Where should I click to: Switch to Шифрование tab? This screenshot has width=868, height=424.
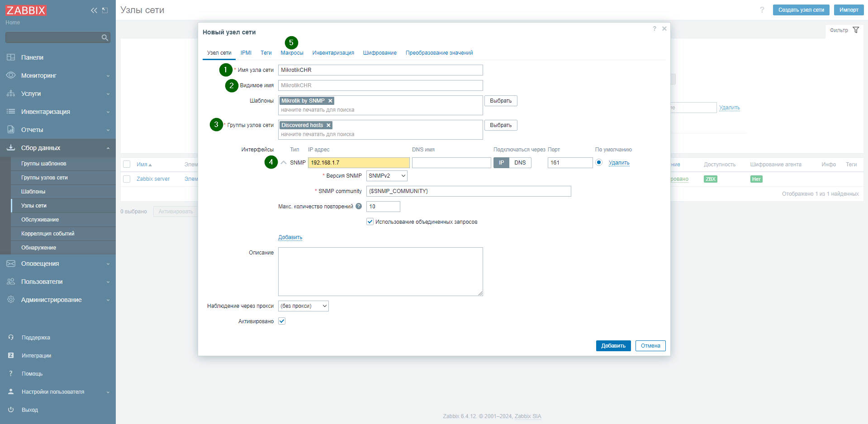(380, 53)
